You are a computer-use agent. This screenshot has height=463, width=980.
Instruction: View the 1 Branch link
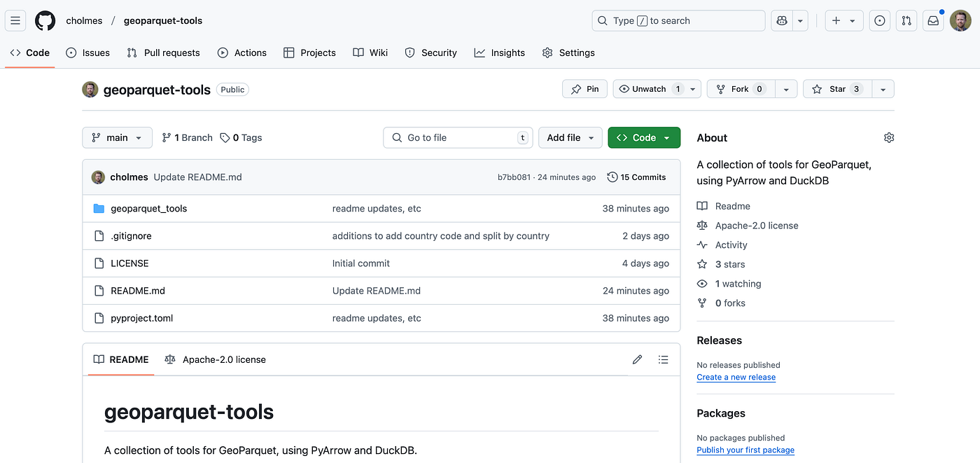point(187,137)
